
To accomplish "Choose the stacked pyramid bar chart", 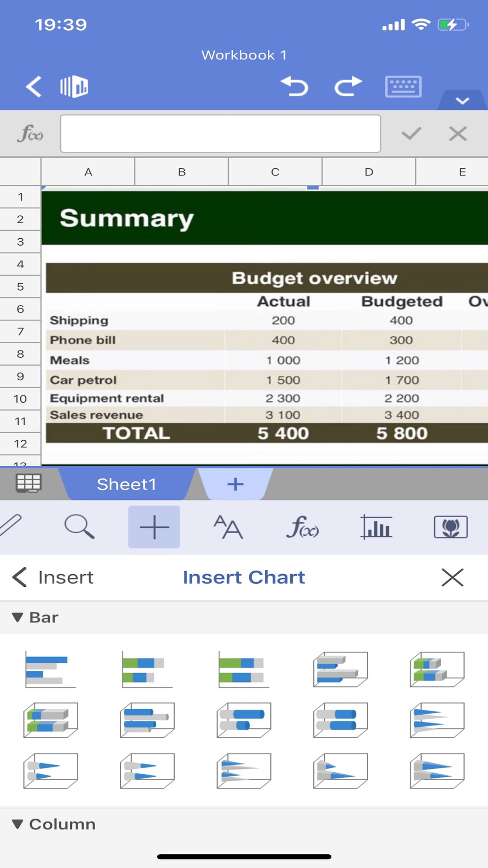I will coord(341,771).
